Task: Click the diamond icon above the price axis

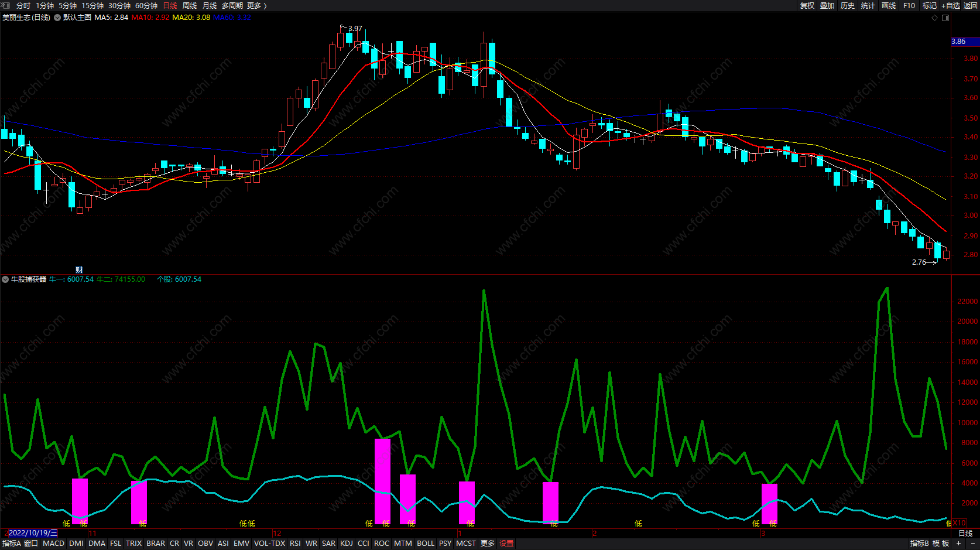Action: pos(934,18)
